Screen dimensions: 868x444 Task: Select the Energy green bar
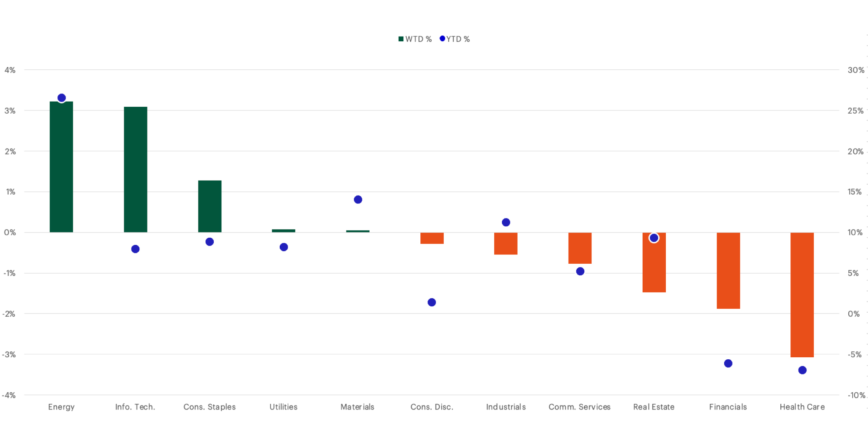coord(61,165)
